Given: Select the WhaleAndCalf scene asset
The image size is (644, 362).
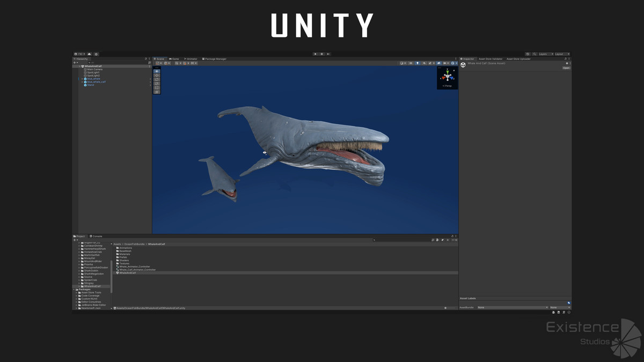Looking at the screenshot, I should pyautogui.click(x=127, y=272).
